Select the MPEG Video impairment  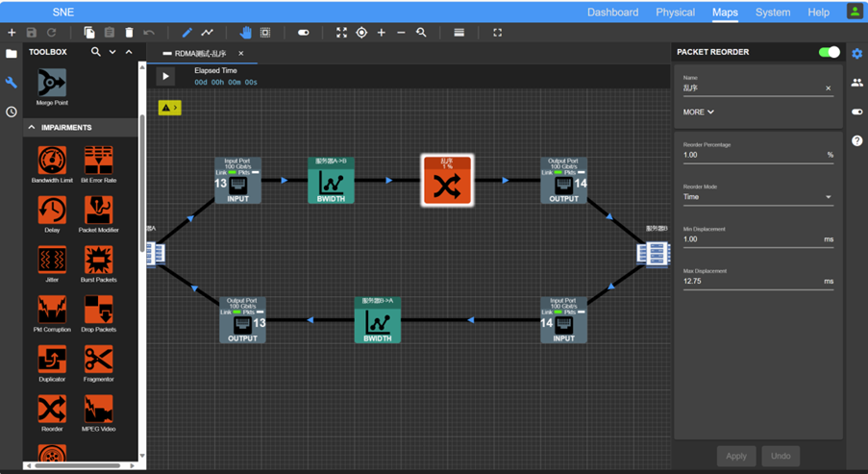99,413
